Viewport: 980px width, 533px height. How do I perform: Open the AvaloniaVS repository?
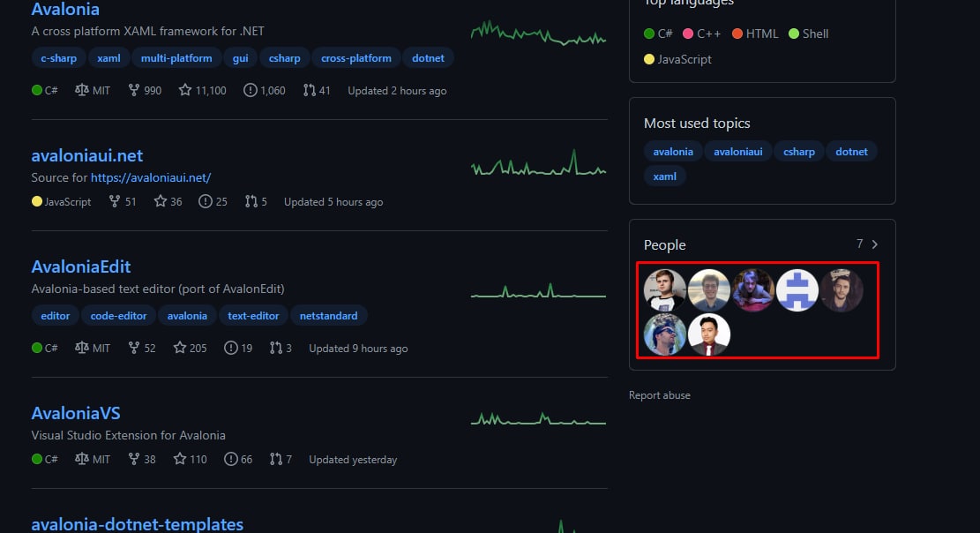76,414
